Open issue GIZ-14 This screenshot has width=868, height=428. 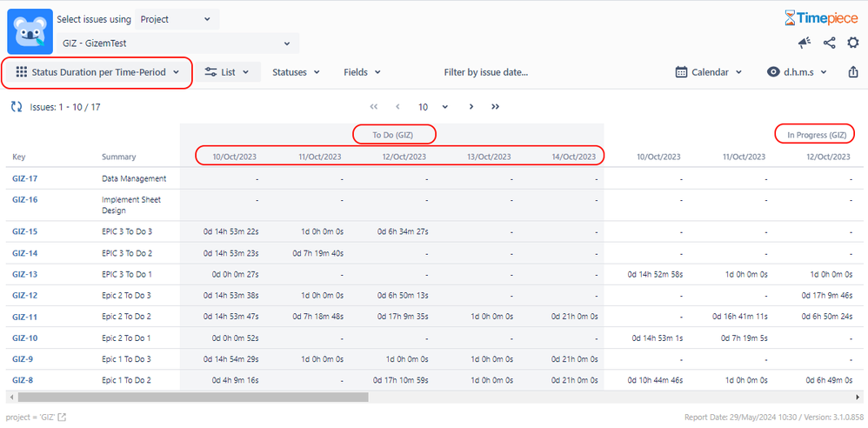[25, 253]
